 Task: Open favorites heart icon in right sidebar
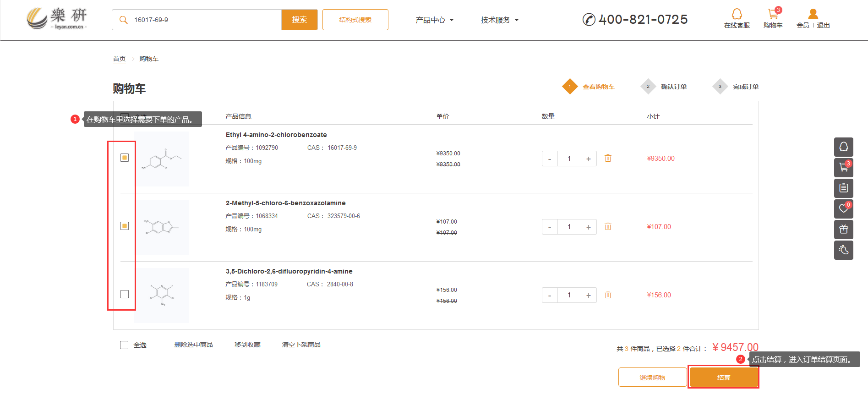pyautogui.click(x=843, y=209)
